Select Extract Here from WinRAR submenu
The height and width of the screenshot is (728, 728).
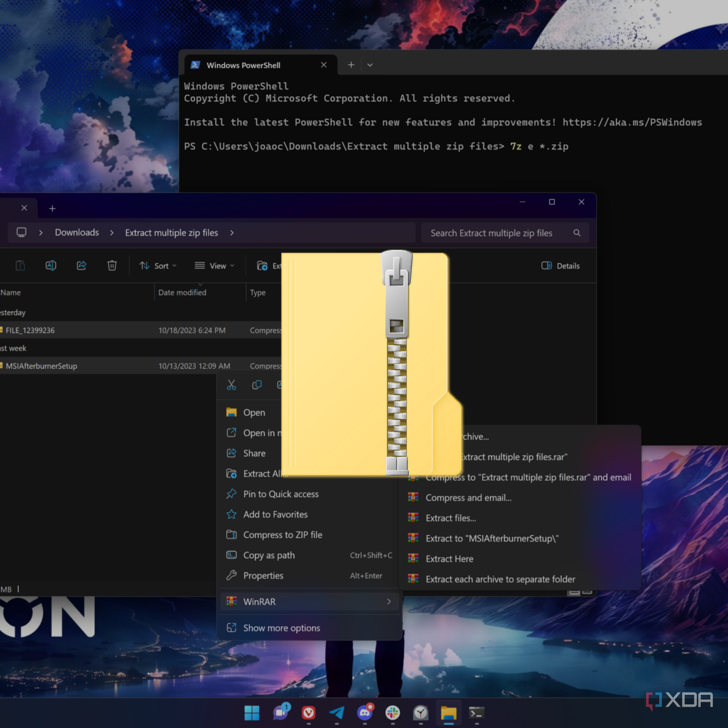(x=449, y=559)
